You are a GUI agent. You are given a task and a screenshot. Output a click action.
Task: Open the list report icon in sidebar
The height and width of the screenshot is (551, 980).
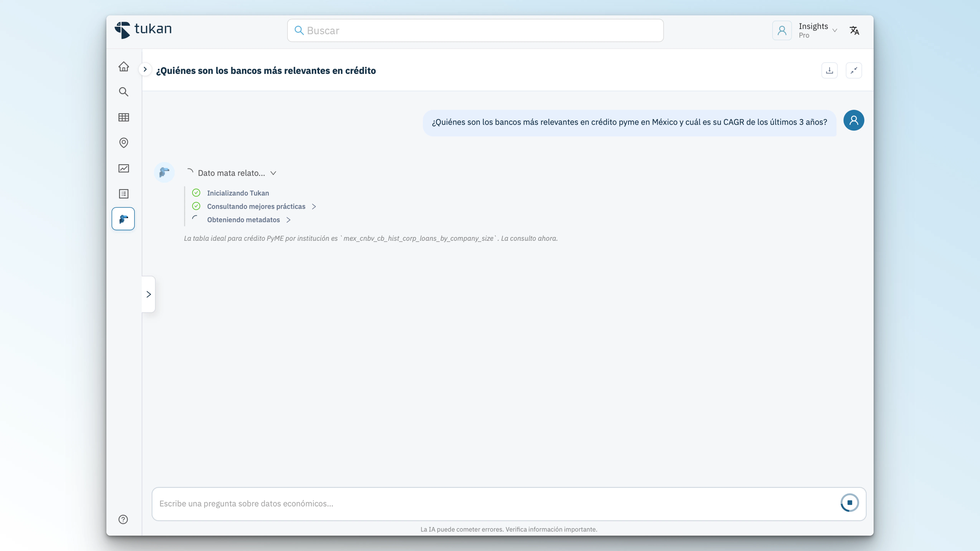[x=124, y=194]
